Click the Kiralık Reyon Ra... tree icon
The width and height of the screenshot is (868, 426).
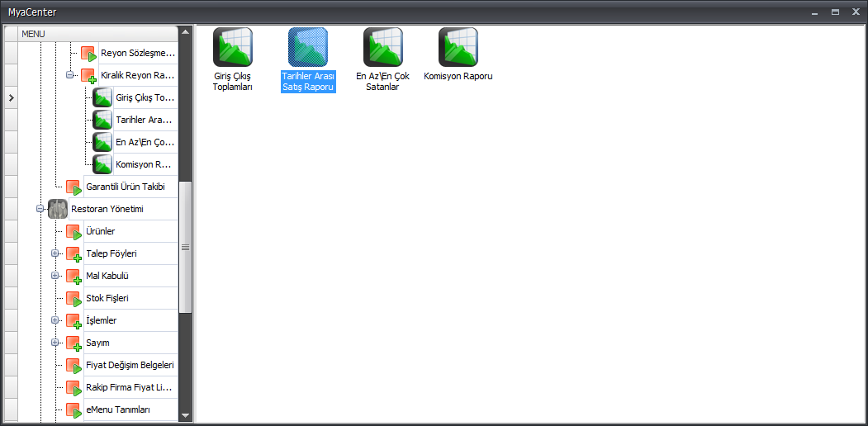(x=88, y=76)
